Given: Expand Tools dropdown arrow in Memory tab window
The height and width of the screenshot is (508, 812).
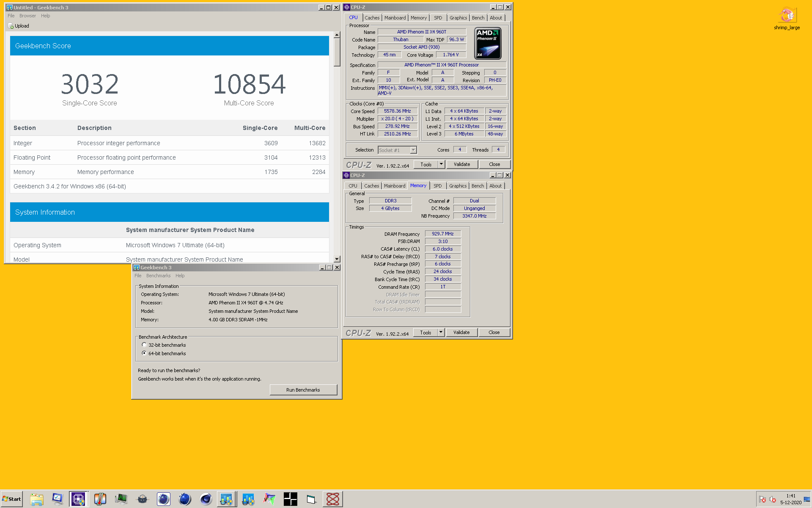Looking at the screenshot, I should pos(441,332).
